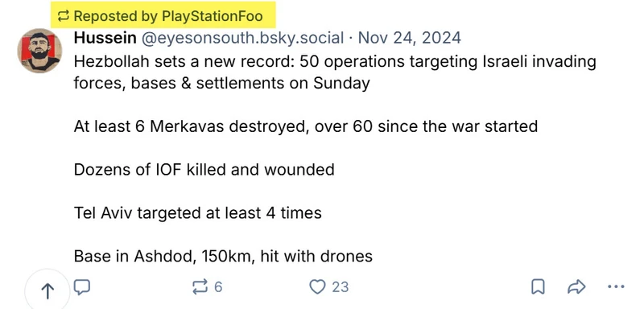Click the 'Tel Aviv targeted' line
Image resolution: width=644 pixels, height=309 pixels.
coord(197,213)
